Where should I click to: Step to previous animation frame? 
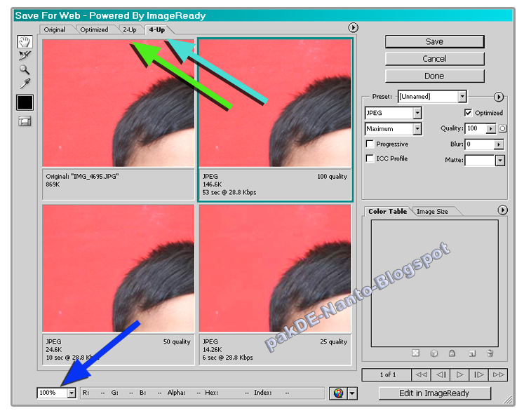click(441, 374)
